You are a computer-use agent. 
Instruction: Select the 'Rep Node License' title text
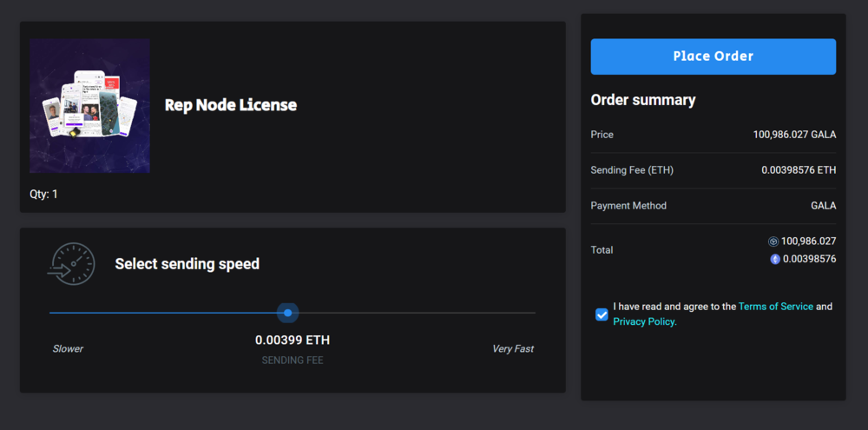(231, 105)
